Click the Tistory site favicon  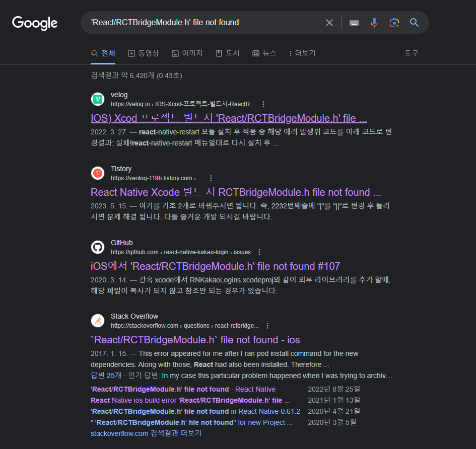pos(98,173)
